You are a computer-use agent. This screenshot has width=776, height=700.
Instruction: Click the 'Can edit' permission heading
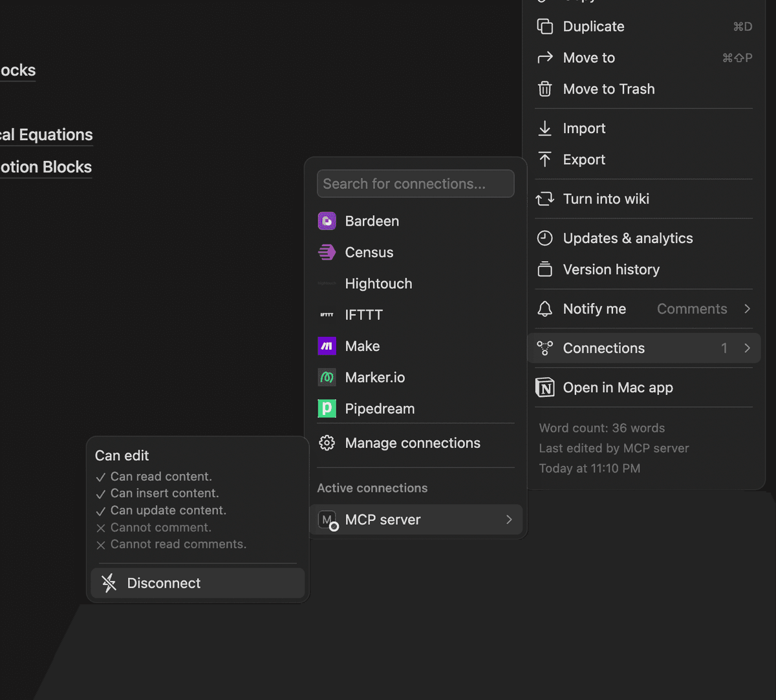coord(122,456)
